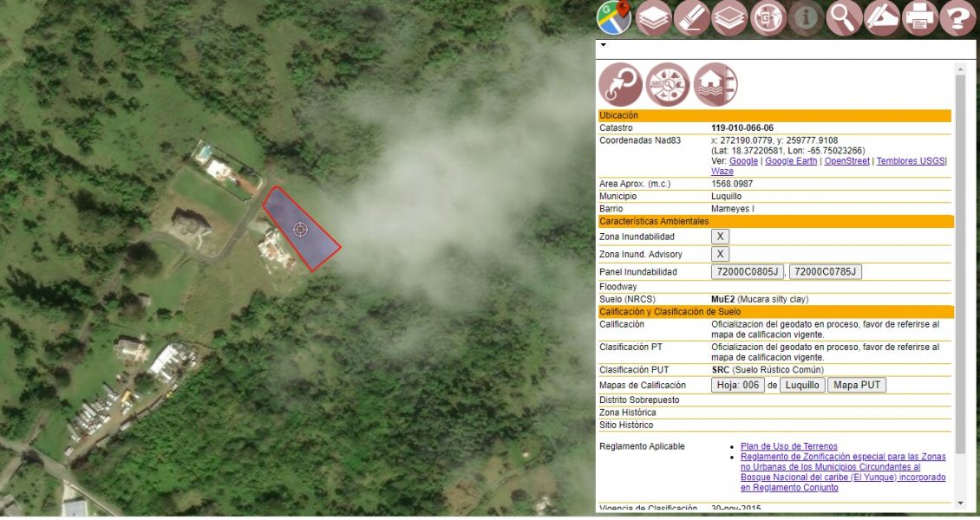The image size is (980, 520).
Task: Select the info identify tool
Action: coord(806,18)
